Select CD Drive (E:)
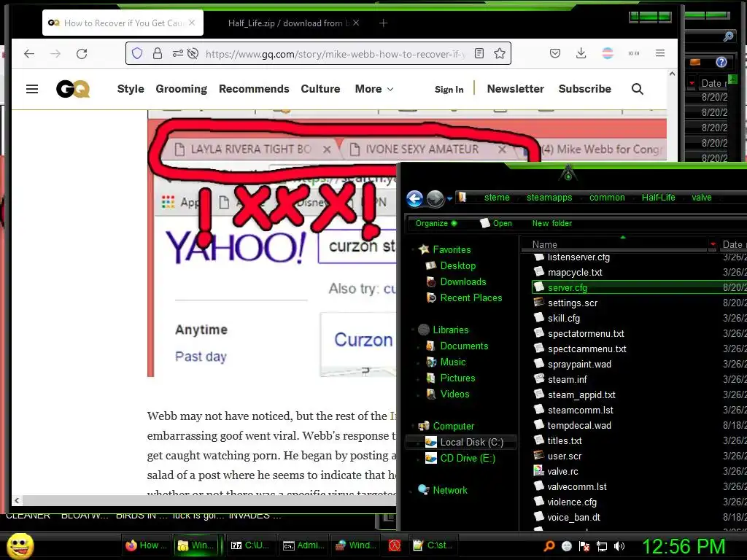The width and height of the screenshot is (747, 560). (x=468, y=458)
